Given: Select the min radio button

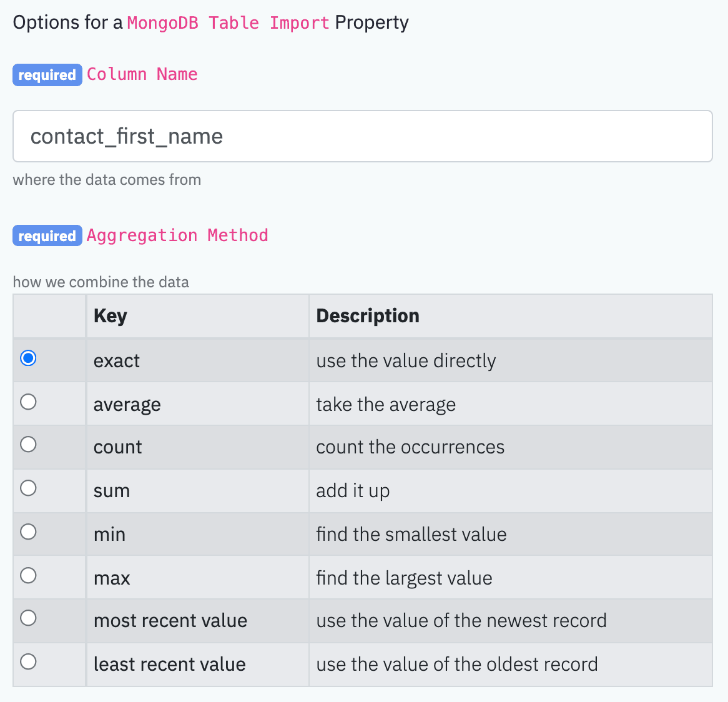Looking at the screenshot, I should click(x=28, y=531).
